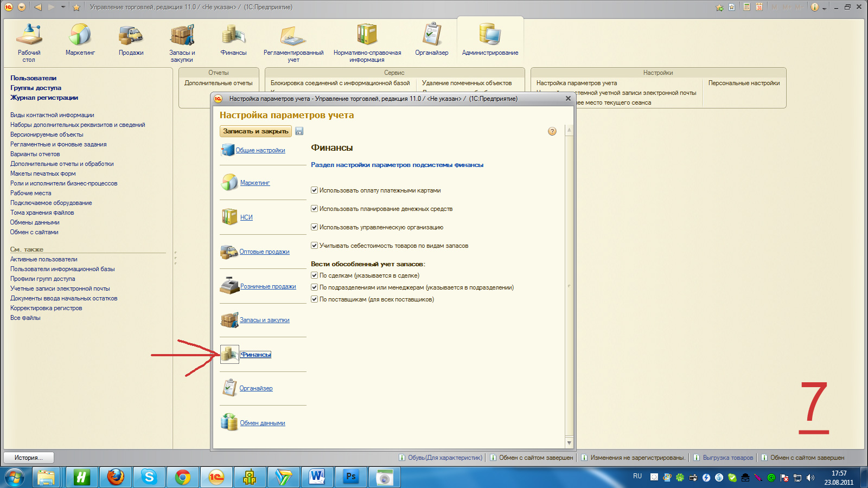The height and width of the screenshot is (488, 868).
Task: Open help with the question mark icon
Action: point(552,131)
